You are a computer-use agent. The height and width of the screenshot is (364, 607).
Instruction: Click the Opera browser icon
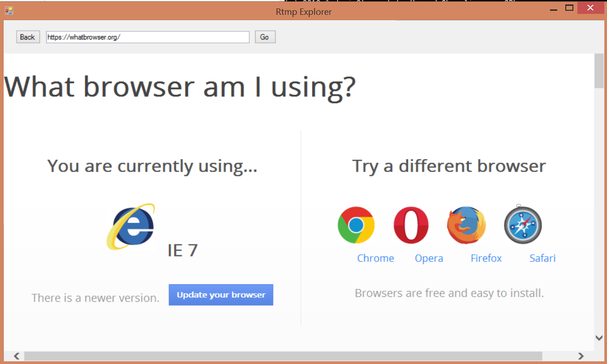click(x=411, y=225)
